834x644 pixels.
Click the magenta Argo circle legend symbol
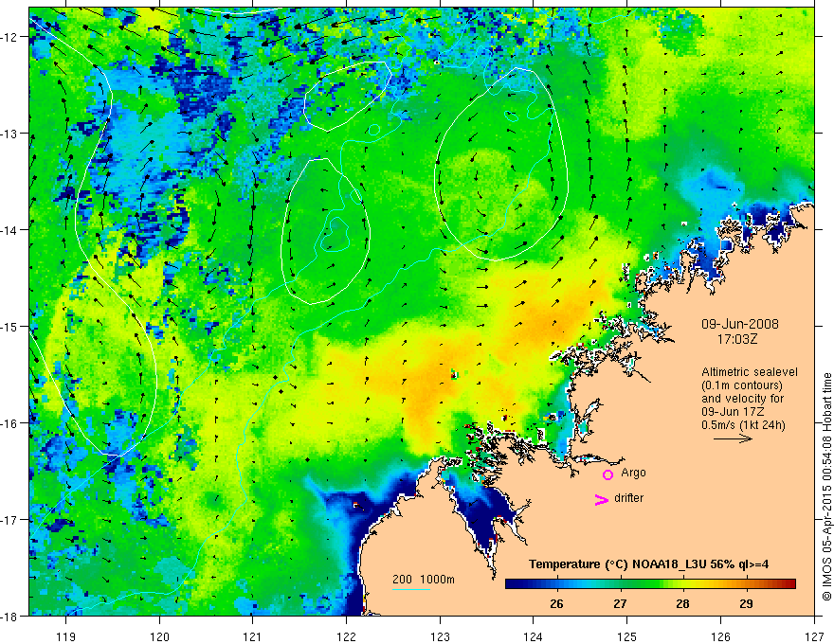coord(607,474)
